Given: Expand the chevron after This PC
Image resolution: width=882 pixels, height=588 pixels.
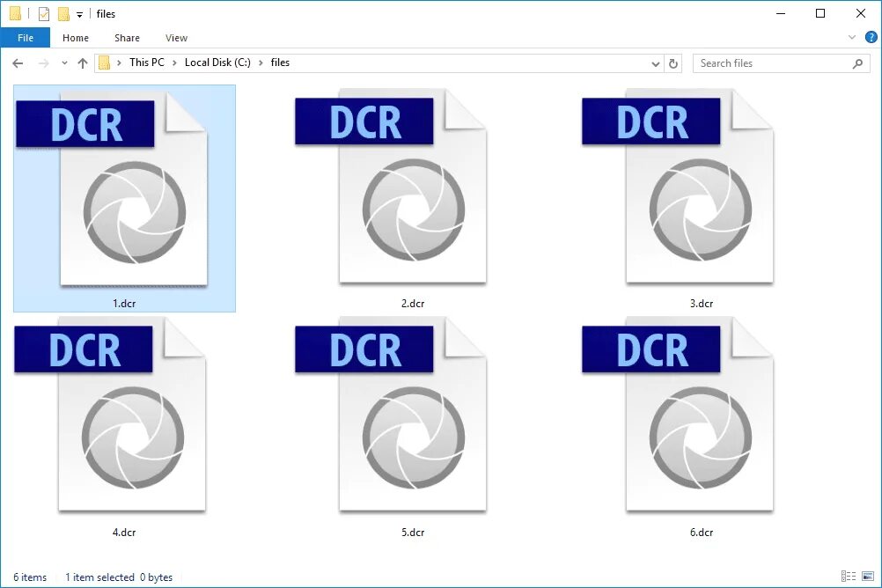Looking at the screenshot, I should (x=174, y=63).
